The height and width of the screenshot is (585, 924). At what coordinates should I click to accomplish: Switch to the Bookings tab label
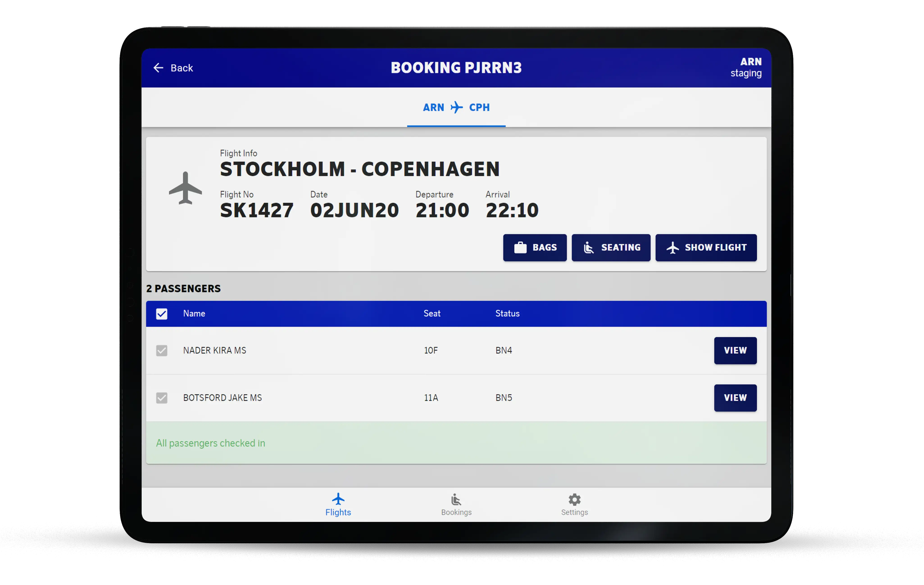(456, 512)
